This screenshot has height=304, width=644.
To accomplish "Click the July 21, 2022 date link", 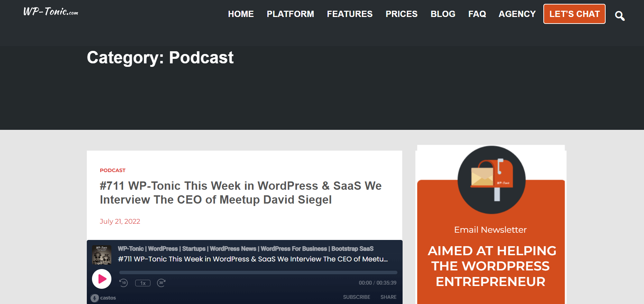I will (120, 221).
